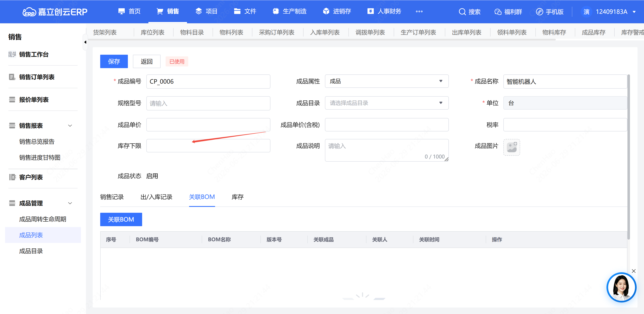Focus the 规格型号 input field

click(208, 103)
